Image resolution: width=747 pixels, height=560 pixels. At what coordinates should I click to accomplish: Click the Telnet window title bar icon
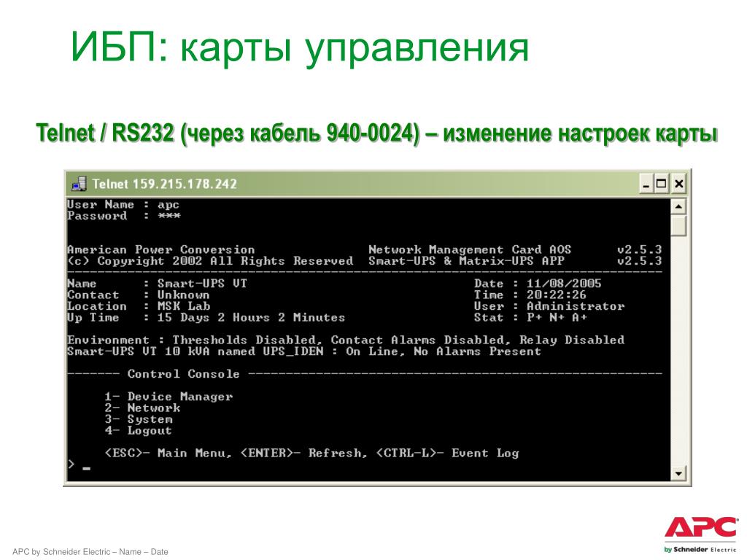(x=79, y=184)
